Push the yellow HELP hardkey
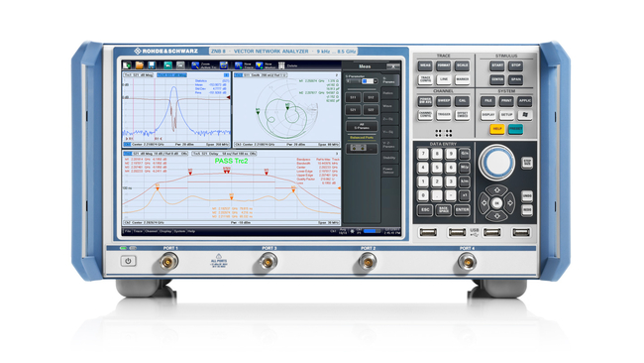Screen dimensions: 644x363 coord(497,129)
